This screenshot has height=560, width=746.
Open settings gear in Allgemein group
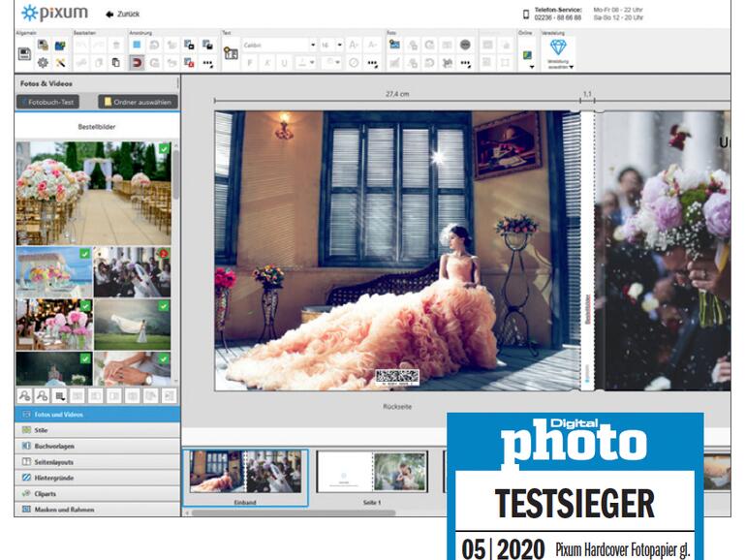(43, 63)
